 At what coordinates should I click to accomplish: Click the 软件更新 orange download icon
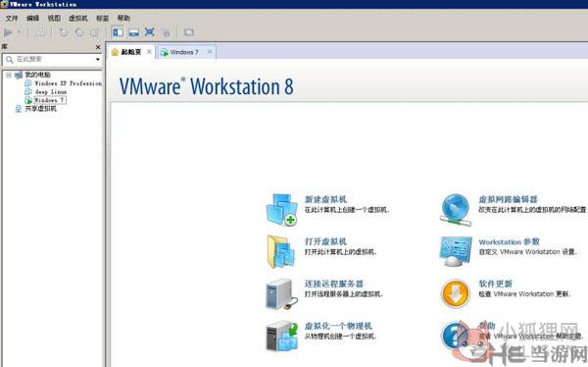(x=456, y=293)
